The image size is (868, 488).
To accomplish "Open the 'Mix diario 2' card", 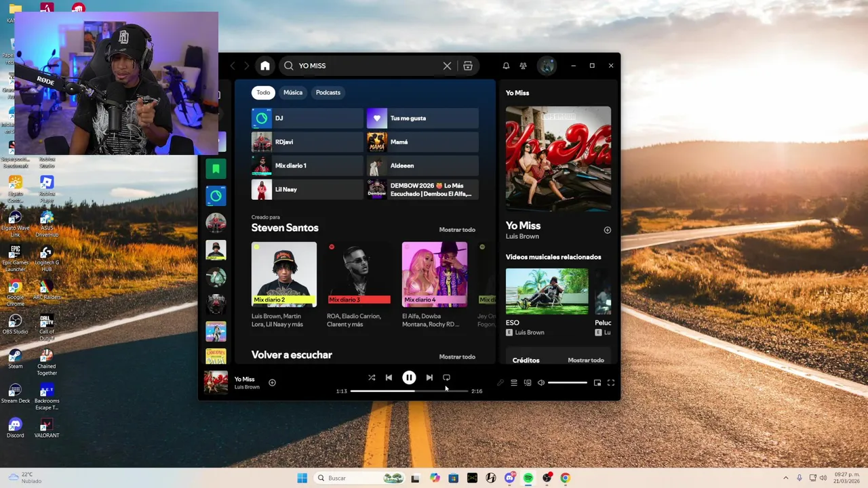I will 284,285.
